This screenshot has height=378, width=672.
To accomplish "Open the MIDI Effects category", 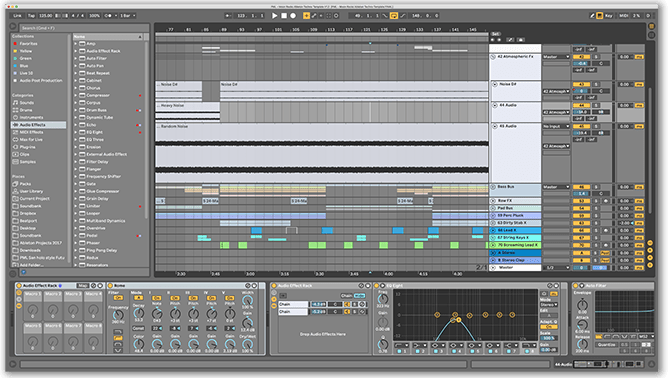I will pyautogui.click(x=31, y=132).
